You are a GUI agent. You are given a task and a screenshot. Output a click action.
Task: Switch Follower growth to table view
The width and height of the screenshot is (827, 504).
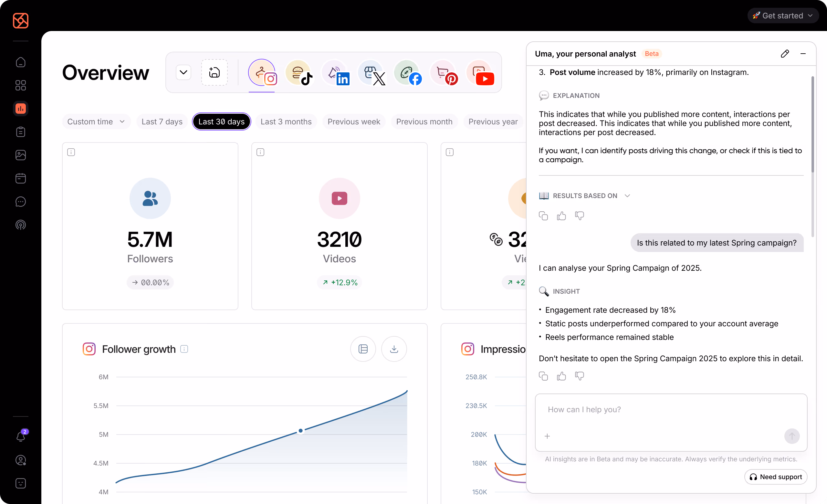(363, 349)
